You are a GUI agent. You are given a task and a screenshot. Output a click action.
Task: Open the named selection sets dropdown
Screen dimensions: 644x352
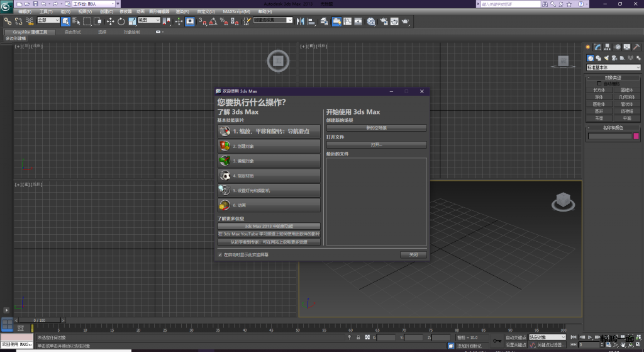(x=289, y=20)
